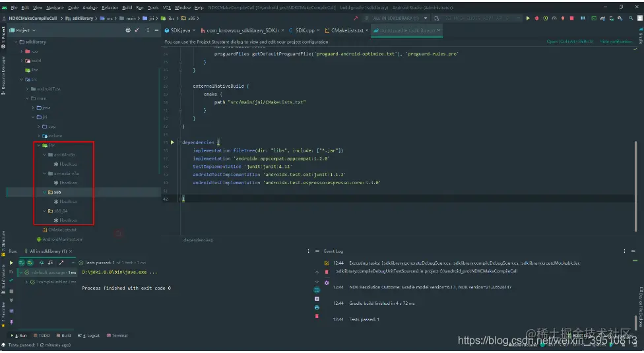Open the TODO tool window tab
The width and height of the screenshot is (644, 353).
pyautogui.click(x=41, y=336)
